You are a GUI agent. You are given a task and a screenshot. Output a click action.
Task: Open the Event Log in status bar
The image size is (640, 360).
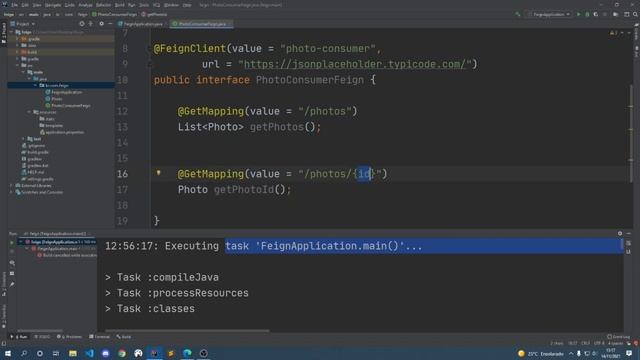(x=618, y=337)
